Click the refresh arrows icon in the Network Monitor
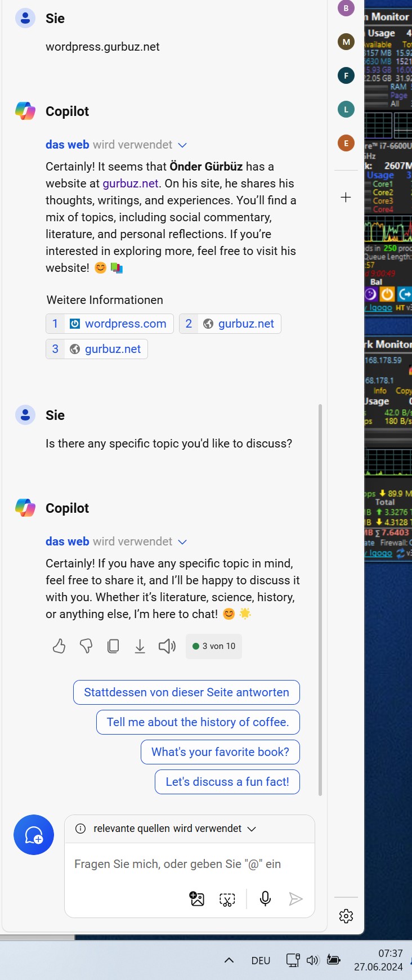Image resolution: width=412 pixels, height=980 pixels. (x=401, y=553)
